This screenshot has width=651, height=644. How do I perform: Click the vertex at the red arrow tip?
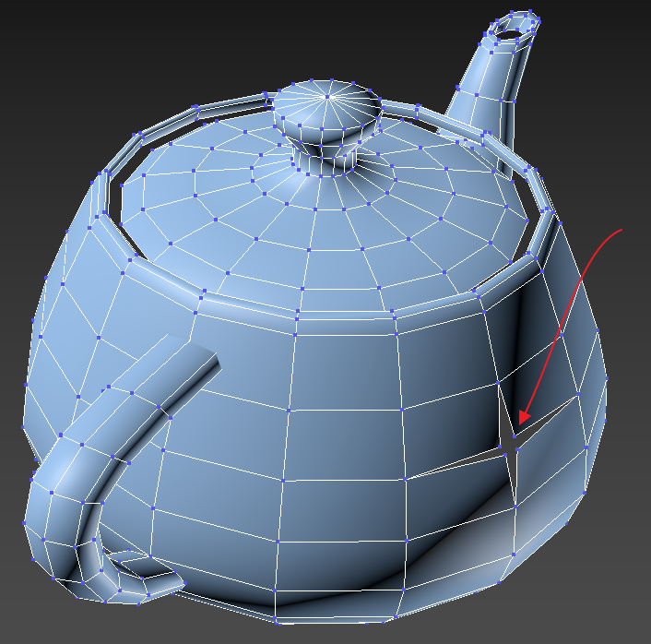tap(513, 435)
